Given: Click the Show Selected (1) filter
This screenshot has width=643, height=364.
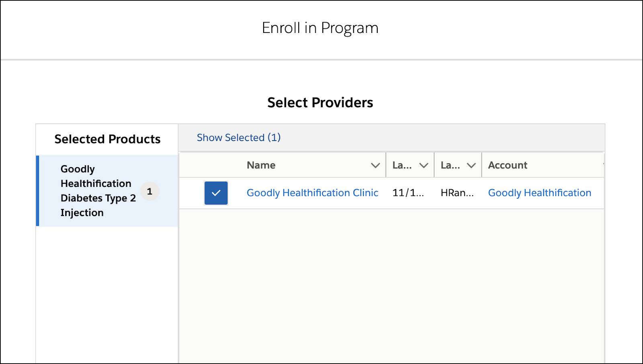Looking at the screenshot, I should (x=238, y=137).
